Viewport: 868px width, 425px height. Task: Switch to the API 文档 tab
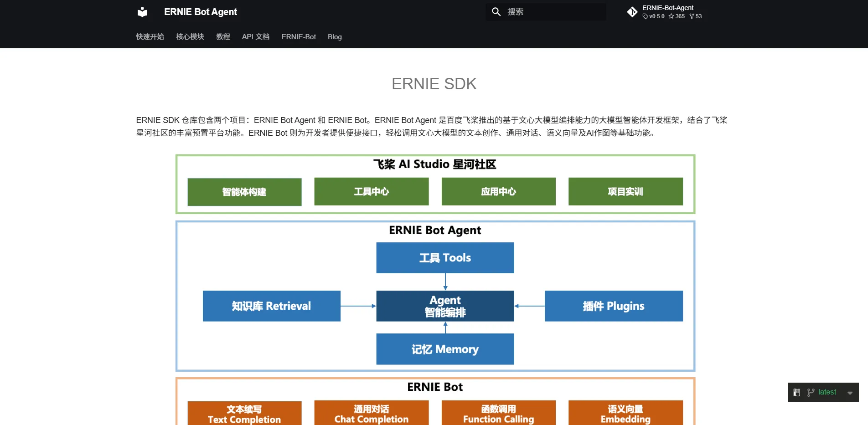click(x=255, y=37)
